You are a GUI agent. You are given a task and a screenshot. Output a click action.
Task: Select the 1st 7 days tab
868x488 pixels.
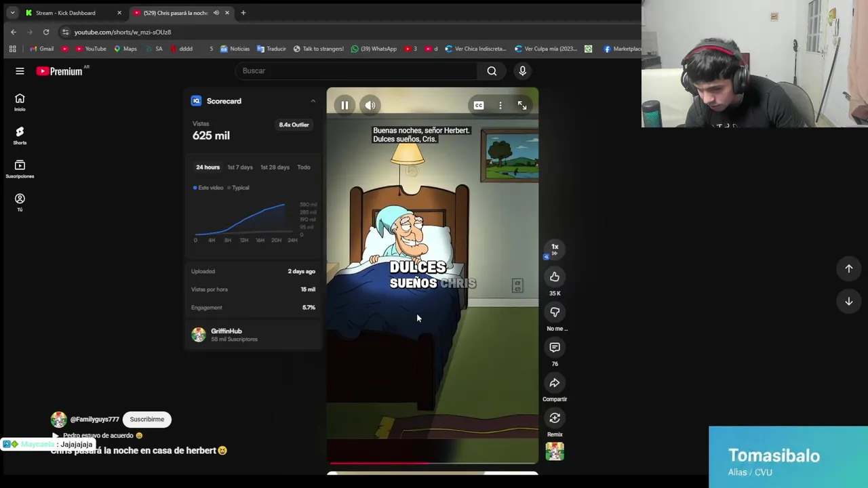click(240, 167)
